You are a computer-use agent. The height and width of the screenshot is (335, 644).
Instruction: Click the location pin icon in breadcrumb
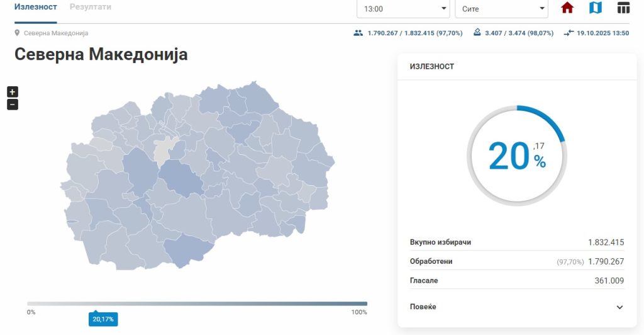pyautogui.click(x=18, y=33)
